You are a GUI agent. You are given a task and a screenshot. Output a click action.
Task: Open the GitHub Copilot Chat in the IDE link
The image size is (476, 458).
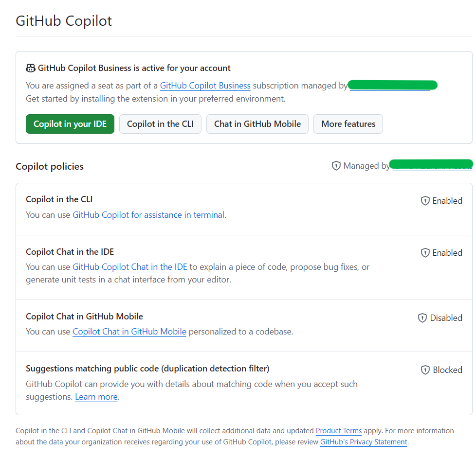pyautogui.click(x=129, y=267)
